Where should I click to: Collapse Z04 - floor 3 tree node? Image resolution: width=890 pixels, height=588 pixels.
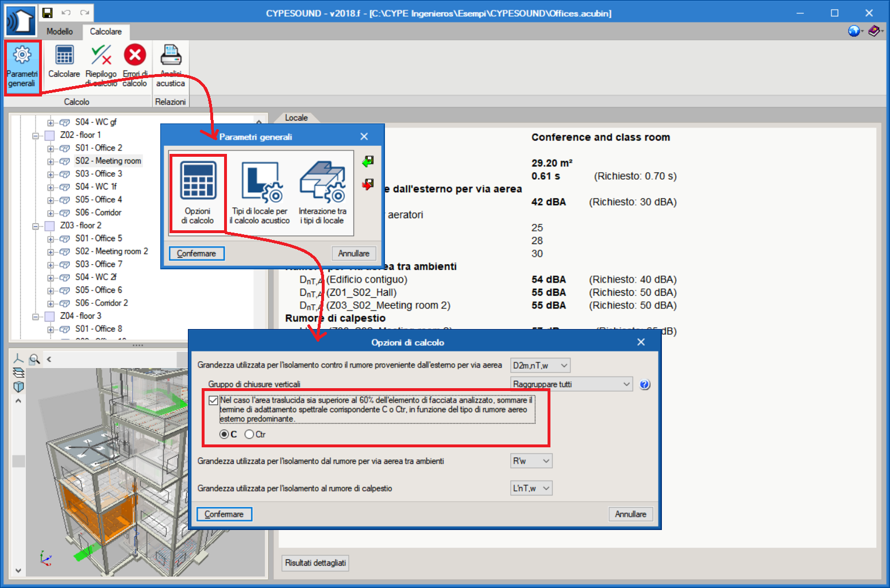coord(36,317)
